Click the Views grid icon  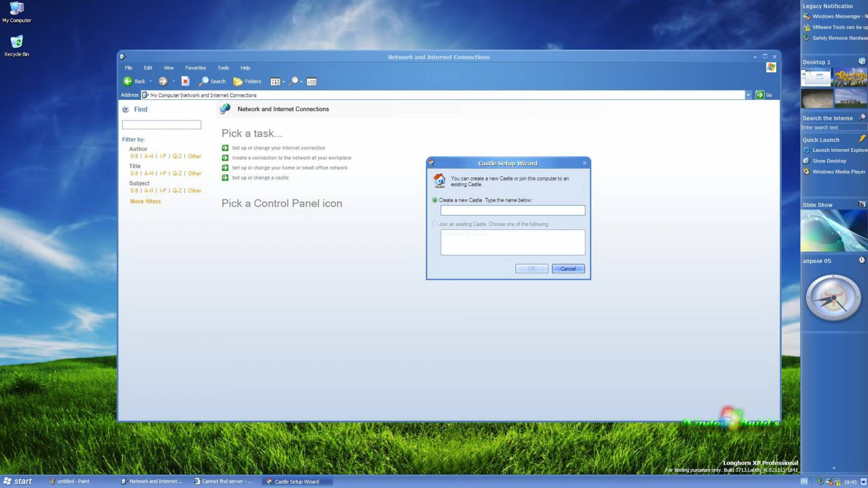(275, 82)
